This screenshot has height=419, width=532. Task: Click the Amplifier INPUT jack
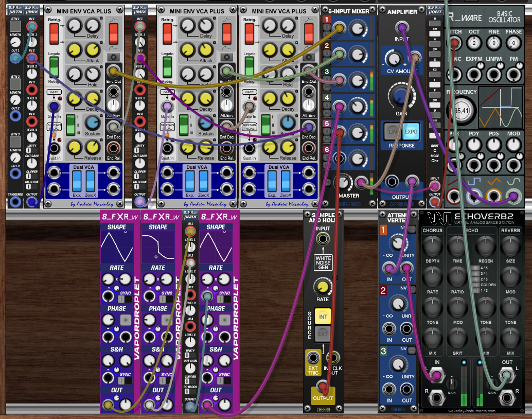coord(402,27)
